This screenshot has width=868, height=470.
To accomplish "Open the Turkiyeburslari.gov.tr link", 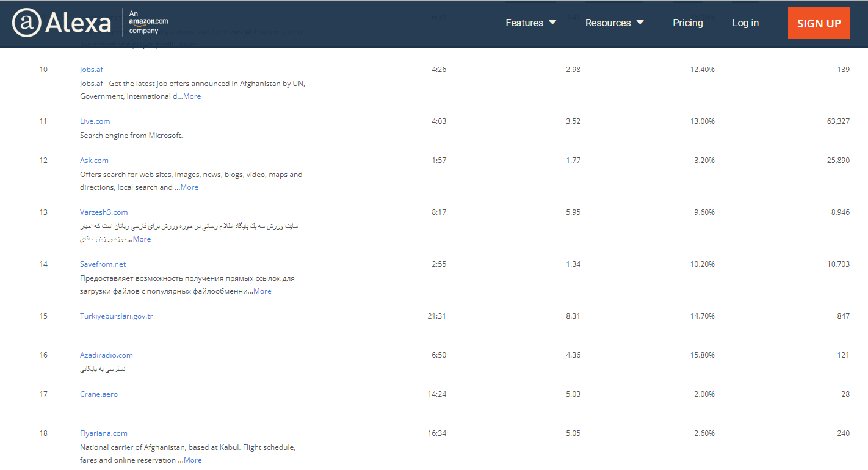I will pos(117,316).
